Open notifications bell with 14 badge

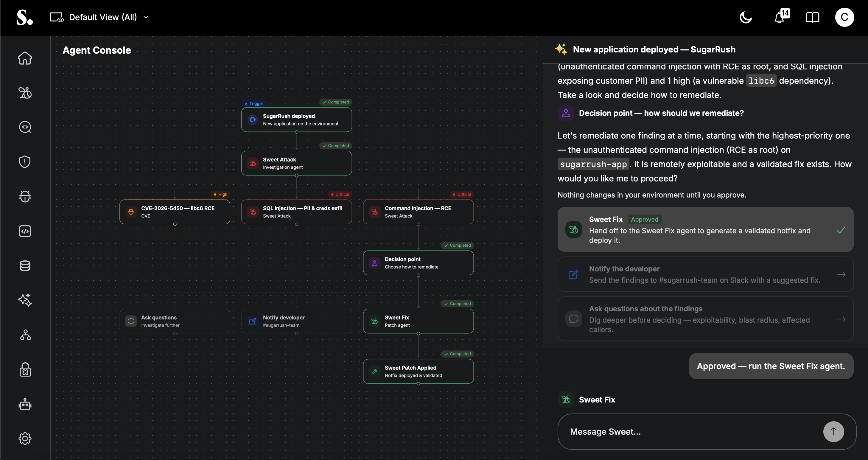781,16
